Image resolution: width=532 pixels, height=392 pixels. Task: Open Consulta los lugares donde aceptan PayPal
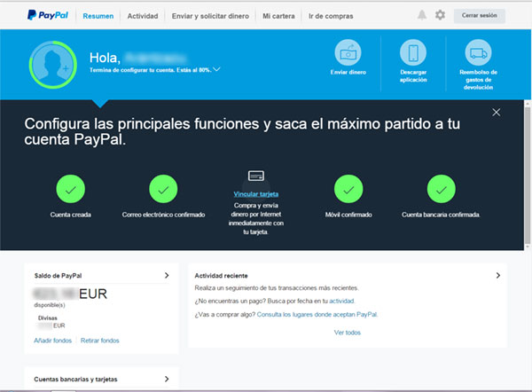point(317,314)
